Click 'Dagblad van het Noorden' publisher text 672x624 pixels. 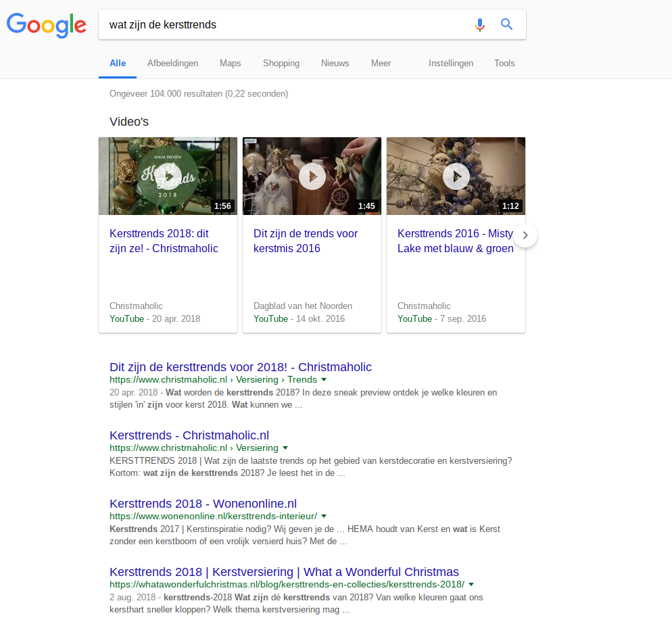point(303,306)
